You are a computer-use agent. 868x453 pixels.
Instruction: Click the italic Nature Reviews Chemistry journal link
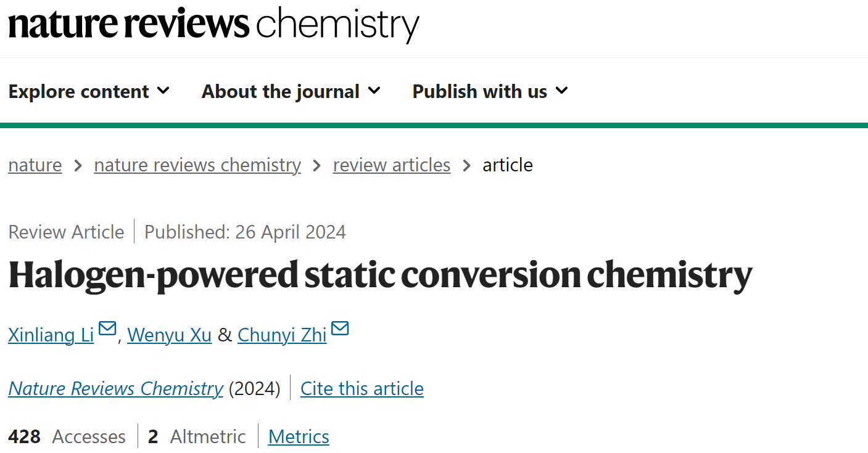click(116, 389)
